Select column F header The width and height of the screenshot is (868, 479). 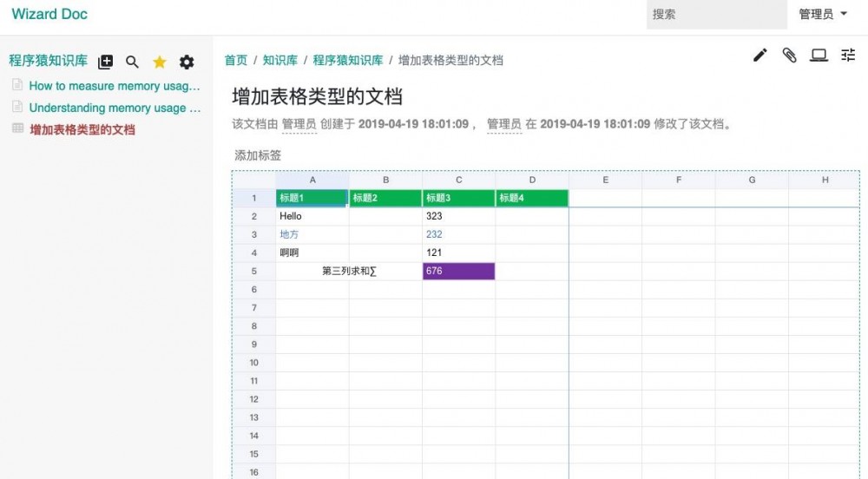pos(678,180)
